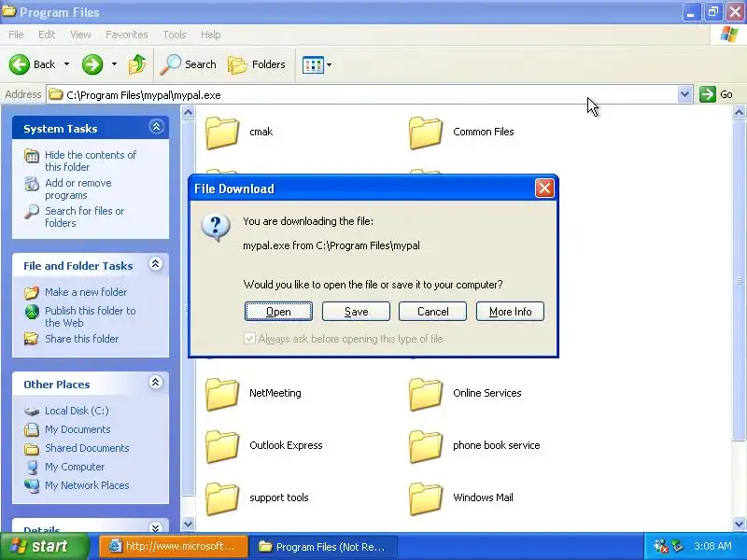This screenshot has width=747, height=560.
Task: Open My Computer in Other Places
Action: (x=75, y=467)
